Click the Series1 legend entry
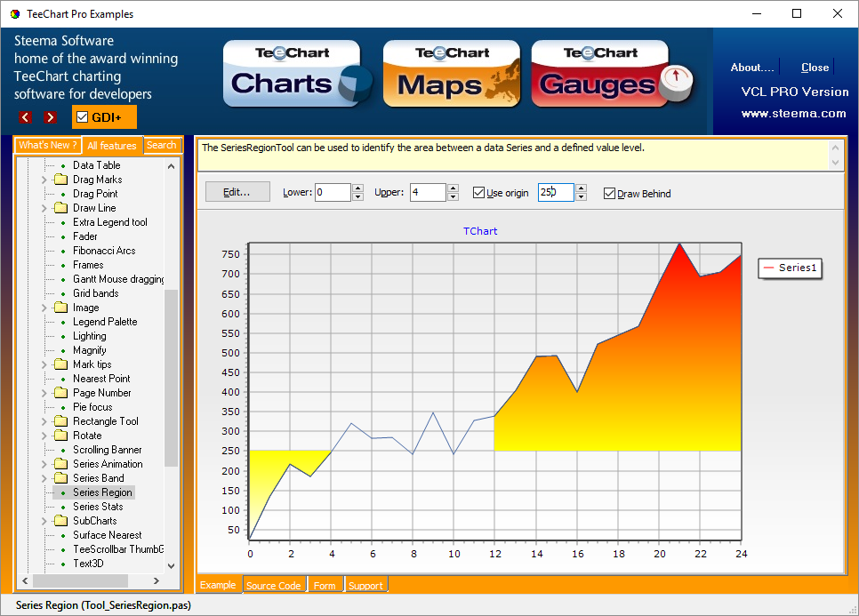This screenshot has height=616, width=859. pos(791,268)
